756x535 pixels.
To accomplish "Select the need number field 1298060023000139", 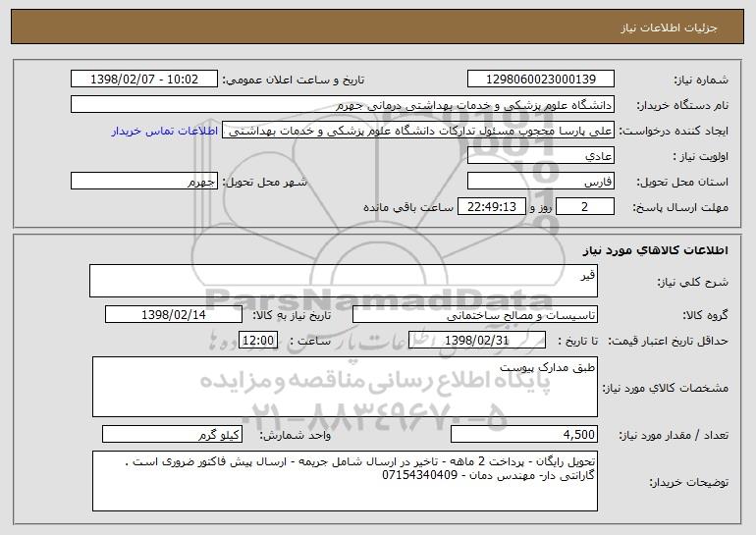I will point(540,80).
